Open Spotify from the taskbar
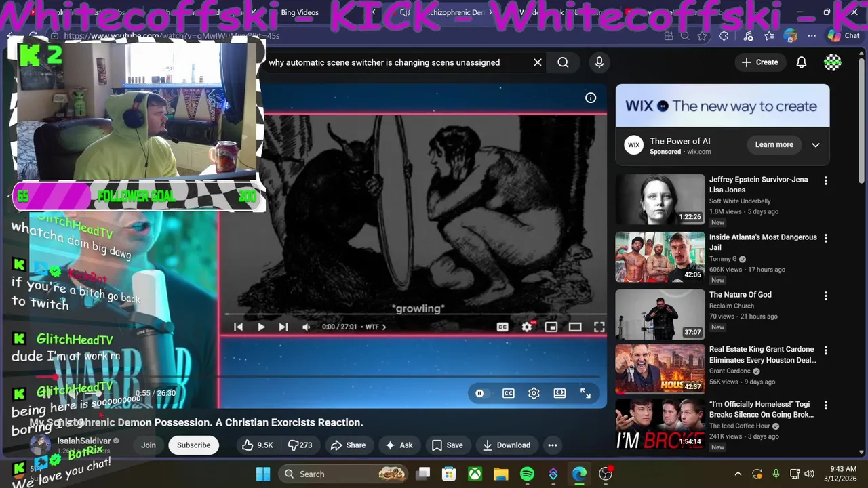This screenshot has height=488, width=868. (x=527, y=474)
